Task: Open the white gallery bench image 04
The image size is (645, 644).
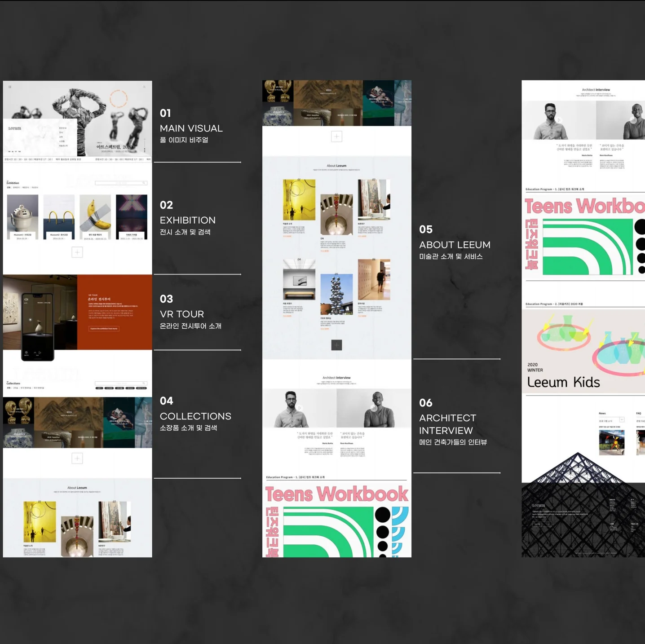Action: pos(299,279)
